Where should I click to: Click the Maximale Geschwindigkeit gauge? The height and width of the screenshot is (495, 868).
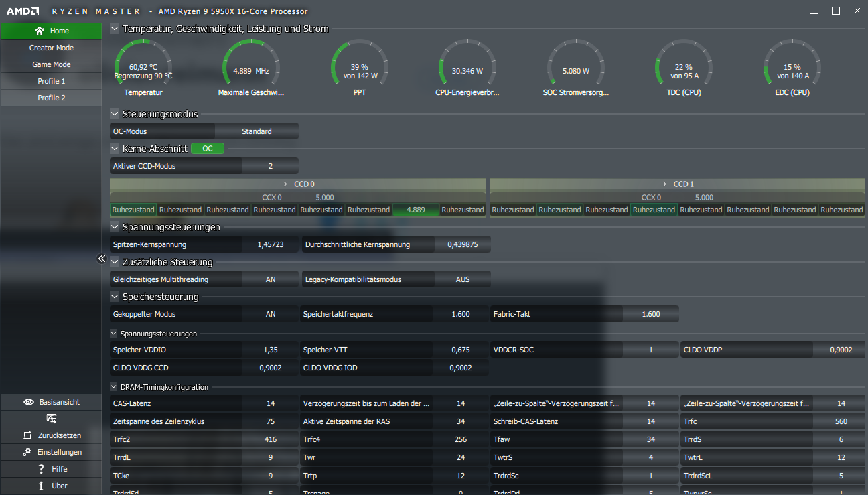click(x=251, y=68)
